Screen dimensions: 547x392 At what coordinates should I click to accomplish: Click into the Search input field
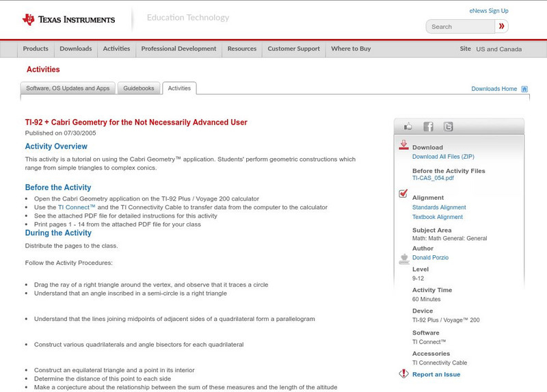(x=460, y=27)
